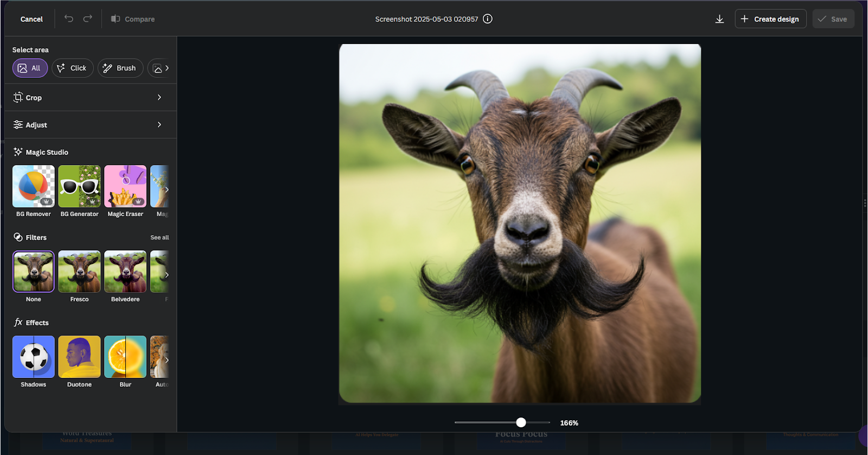Open the image info icon beside filename
868x455 pixels.
(x=488, y=19)
